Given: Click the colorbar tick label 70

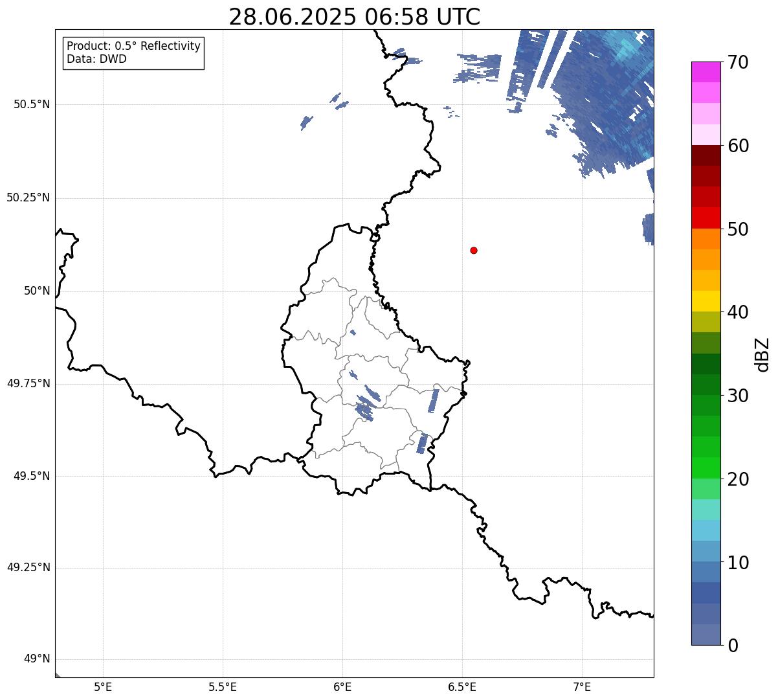Looking at the screenshot, I should point(738,62).
